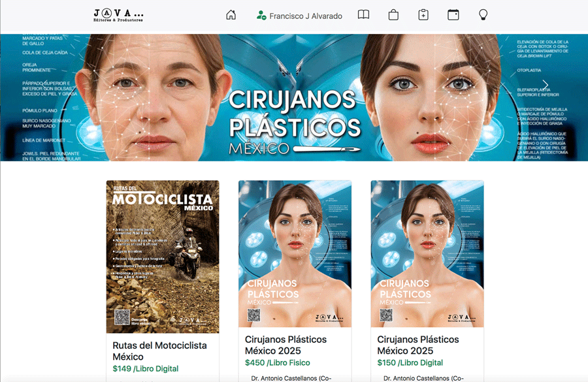Click the $450 Libro Fisico book cover
The height and width of the screenshot is (382, 588).
[295, 254]
